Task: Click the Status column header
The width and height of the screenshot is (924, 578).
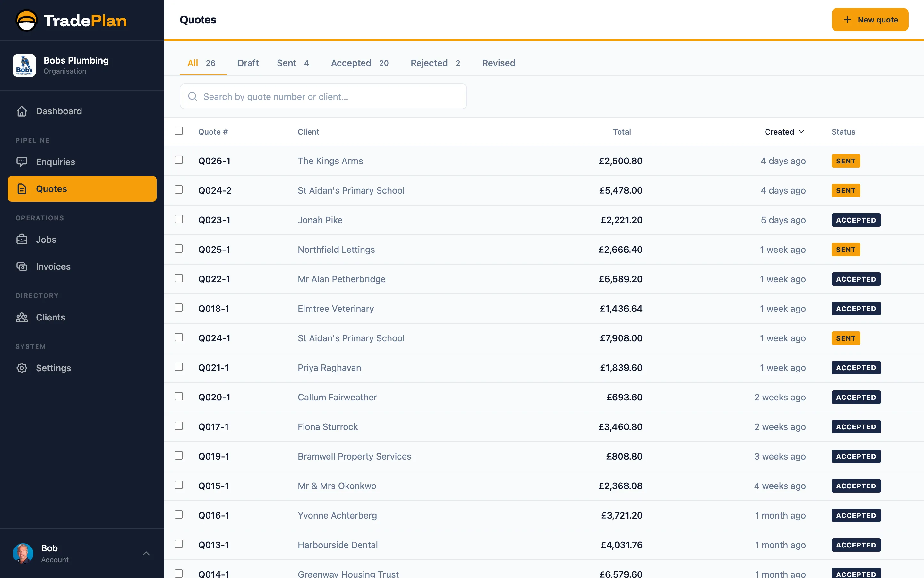Action: click(843, 132)
